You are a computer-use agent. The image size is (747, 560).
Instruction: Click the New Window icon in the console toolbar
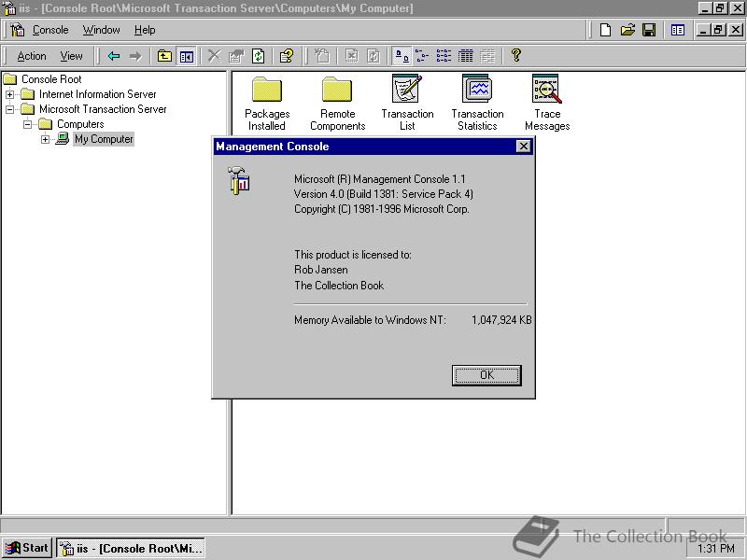678,30
